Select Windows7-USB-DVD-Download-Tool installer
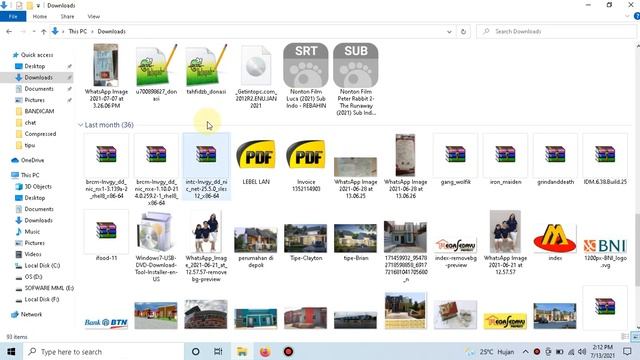The height and width of the screenshot is (360, 640). 156,247
